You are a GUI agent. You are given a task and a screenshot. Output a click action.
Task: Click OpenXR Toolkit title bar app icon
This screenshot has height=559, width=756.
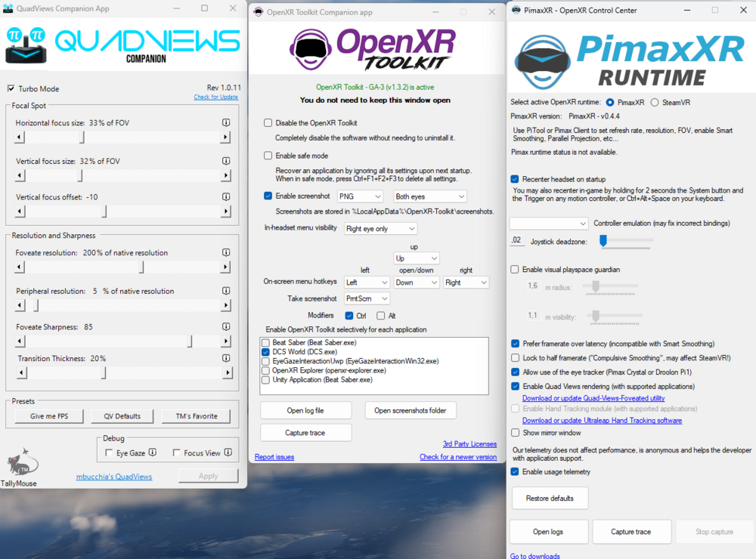[259, 11]
